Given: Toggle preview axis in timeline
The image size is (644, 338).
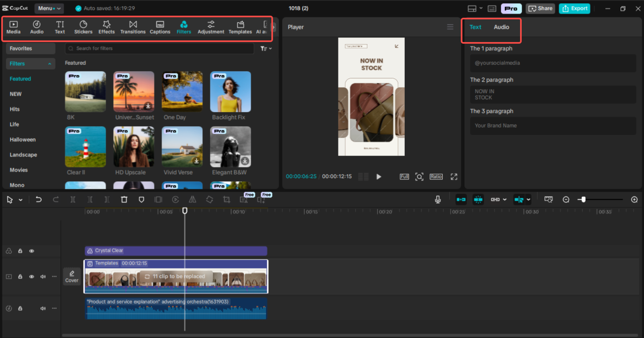Looking at the screenshot, I should 519,200.
